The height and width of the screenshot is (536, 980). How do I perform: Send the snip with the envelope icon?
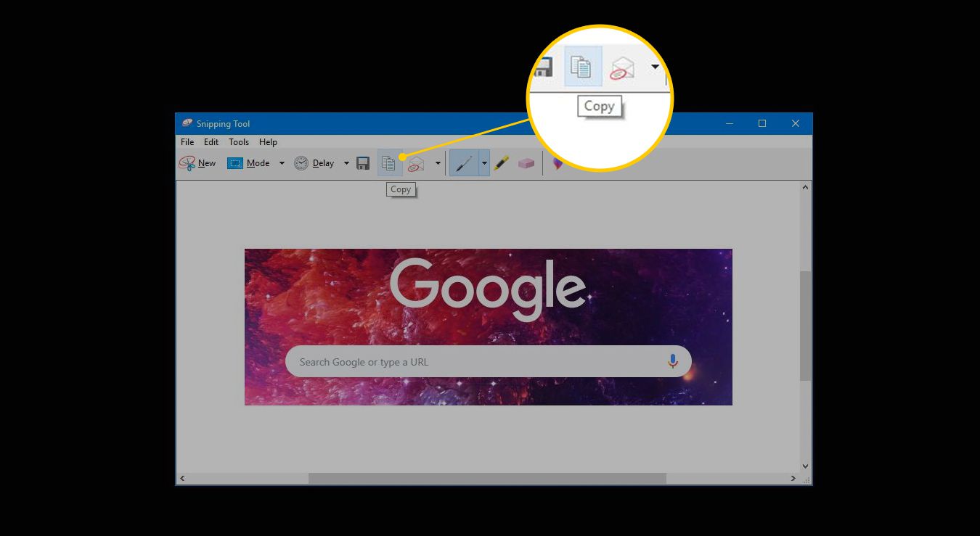point(416,164)
